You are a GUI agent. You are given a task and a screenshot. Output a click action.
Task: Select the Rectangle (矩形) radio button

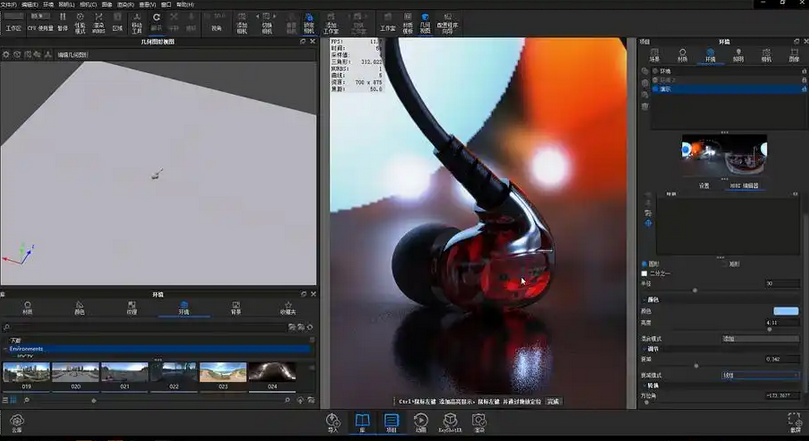pyautogui.click(x=724, y=264)
